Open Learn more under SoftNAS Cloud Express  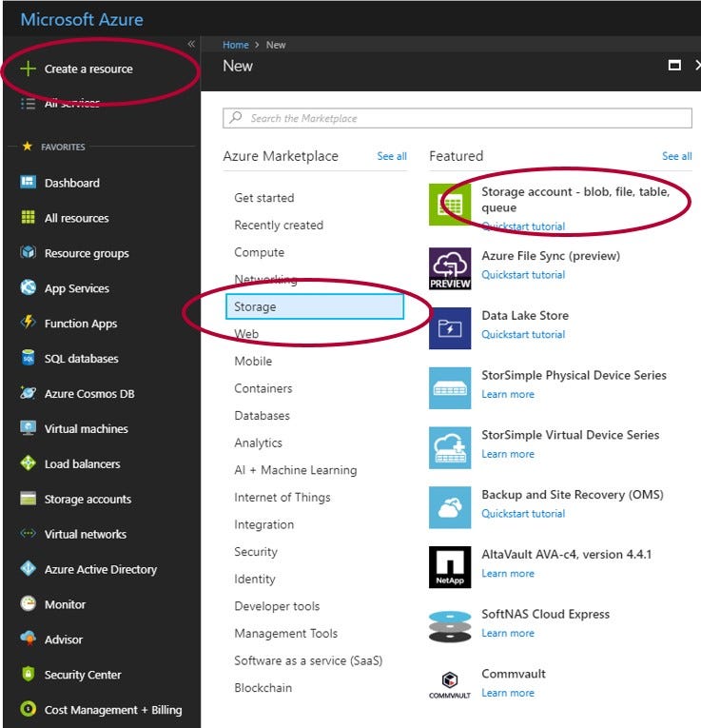click(508, 633)
